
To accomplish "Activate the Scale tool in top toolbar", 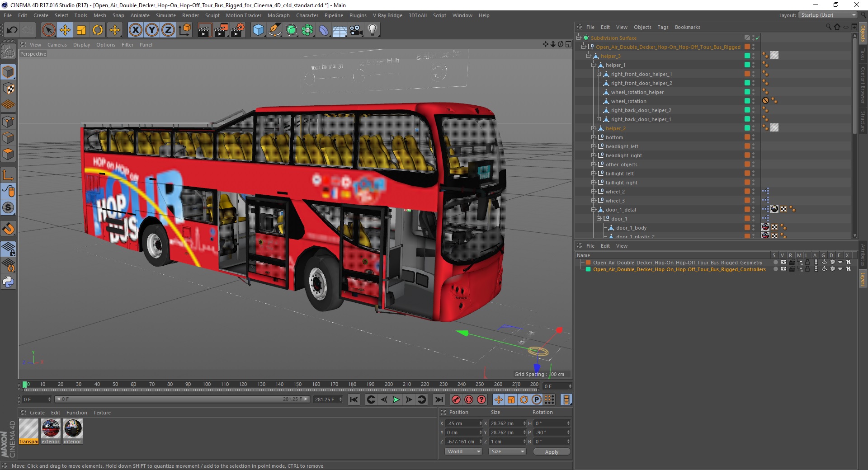I will click(x=81, y=30).
